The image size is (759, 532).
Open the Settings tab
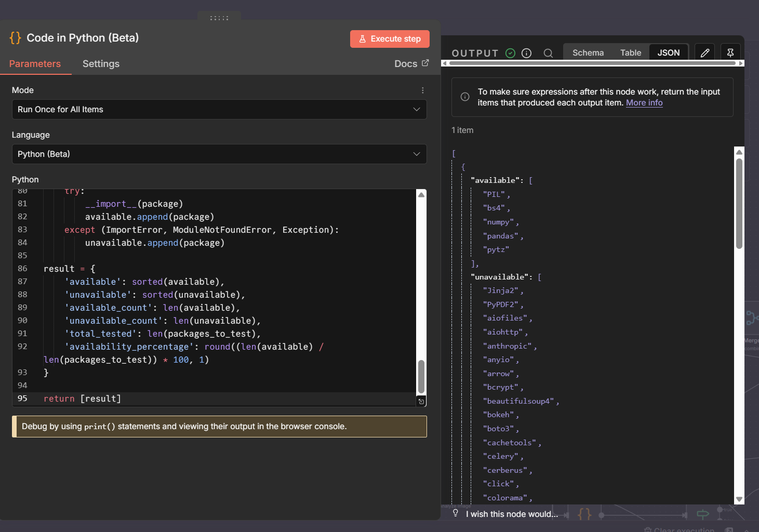coord(101,64)
